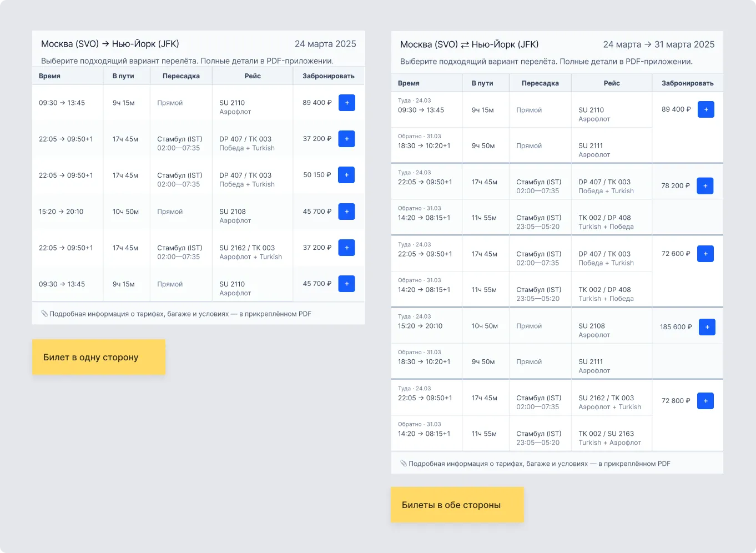
Task: Click the "Время" column header in the one-way table
Action: coord(50,76)
